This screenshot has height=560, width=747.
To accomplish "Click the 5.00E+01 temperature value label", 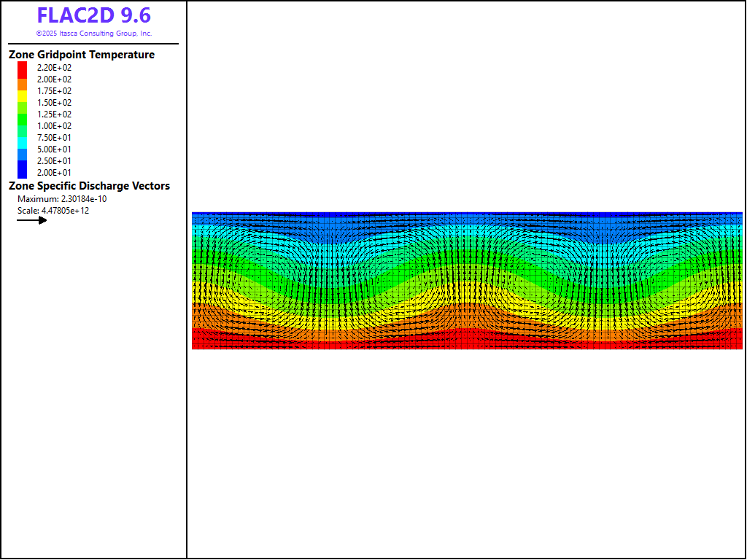I will [55, 149].
